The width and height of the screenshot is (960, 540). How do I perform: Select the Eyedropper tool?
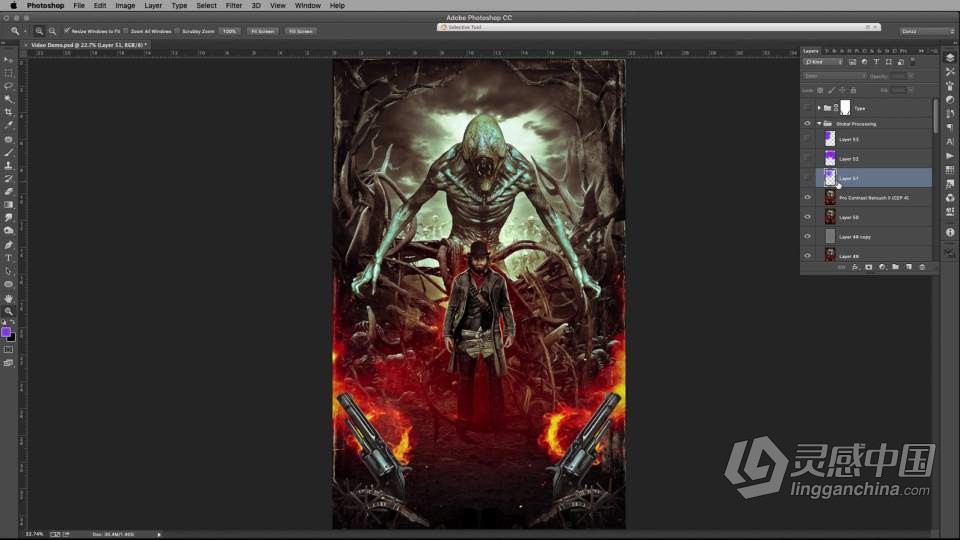(9, 125)
